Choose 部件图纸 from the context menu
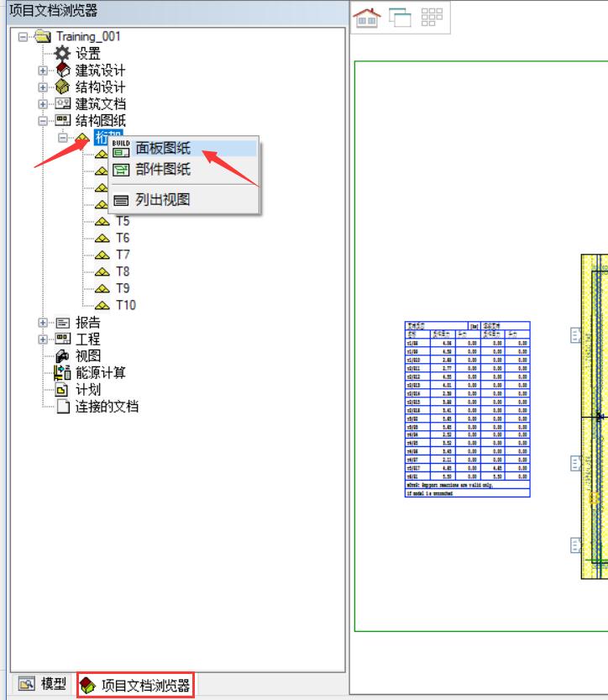608x700 pixels. [x=184, y=169]
